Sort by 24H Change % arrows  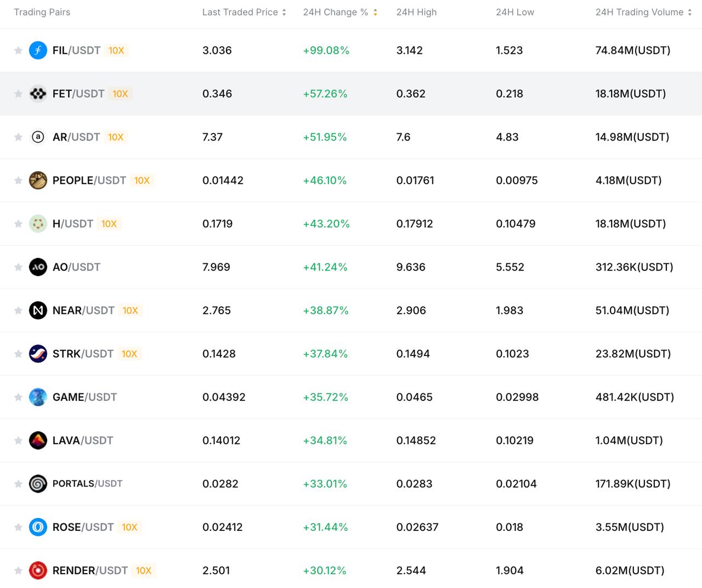click(x=375, y=13)
